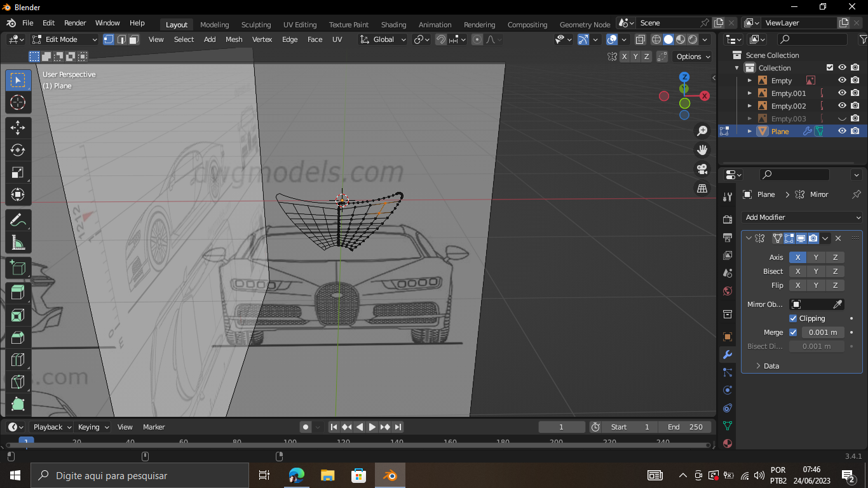The image size is (868, 488).
Task: Switch to edge select mode
Action: click(121, 39)
